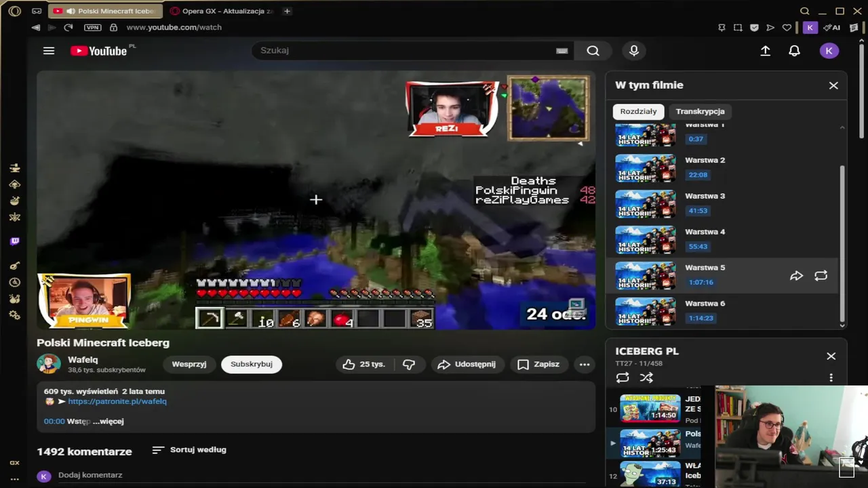This screenshot has width=868, height=488.
Task: Toggle the ad blocker shield icon
Action: [754, 27]
